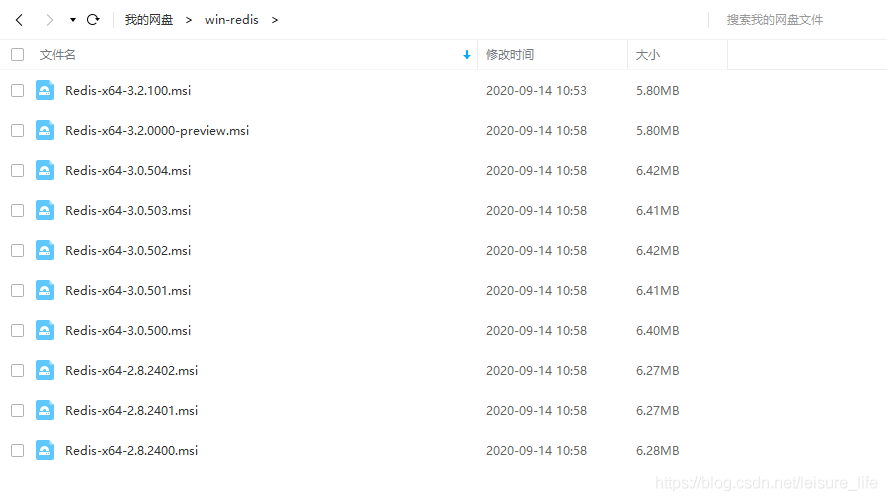The height and width of the screenshot is (501, 887).
Task: Select file name Redis-x64-3.0.503.msi
Action: pos(128,210)
